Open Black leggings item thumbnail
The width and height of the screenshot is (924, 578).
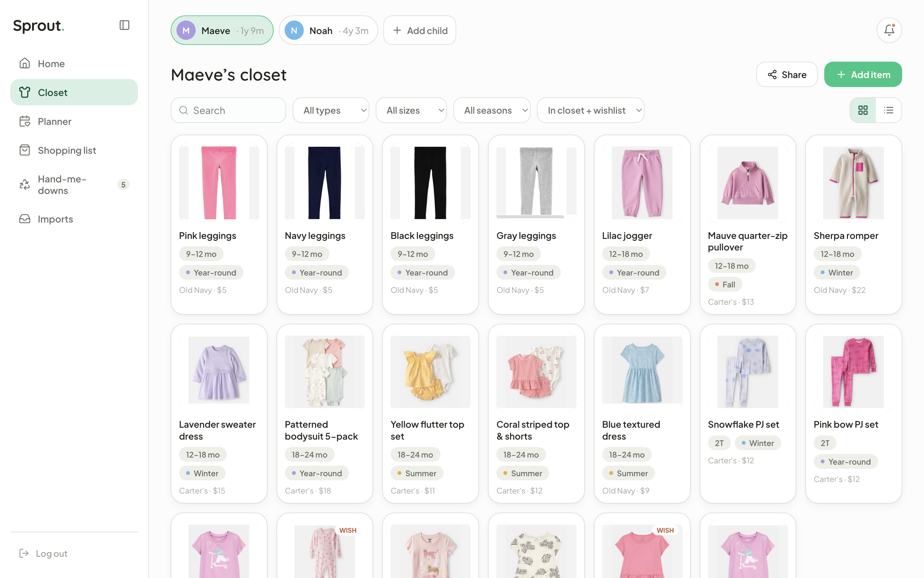(430, 183)
